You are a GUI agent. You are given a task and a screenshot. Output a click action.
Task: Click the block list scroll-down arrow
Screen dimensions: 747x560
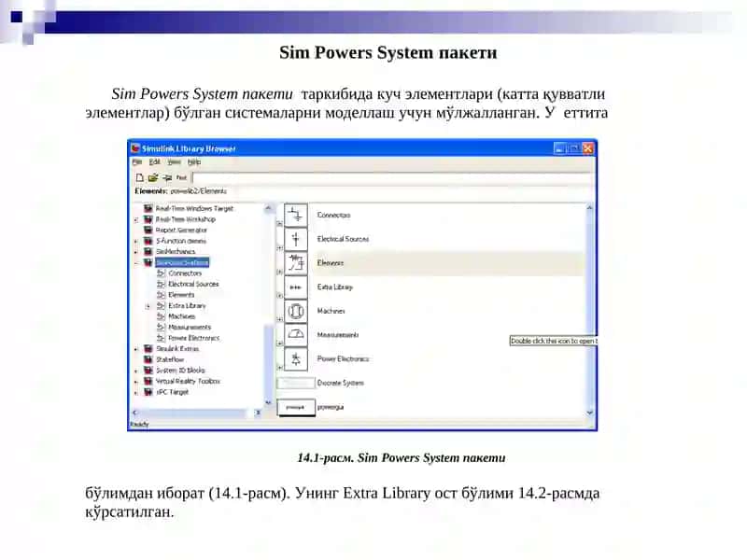click(x=590, y=413)
